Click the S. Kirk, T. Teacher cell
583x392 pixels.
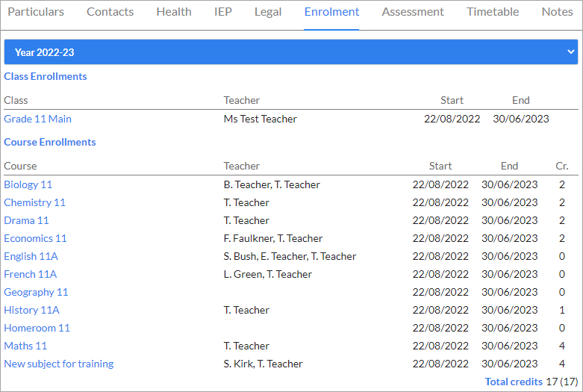coord(263,364)
